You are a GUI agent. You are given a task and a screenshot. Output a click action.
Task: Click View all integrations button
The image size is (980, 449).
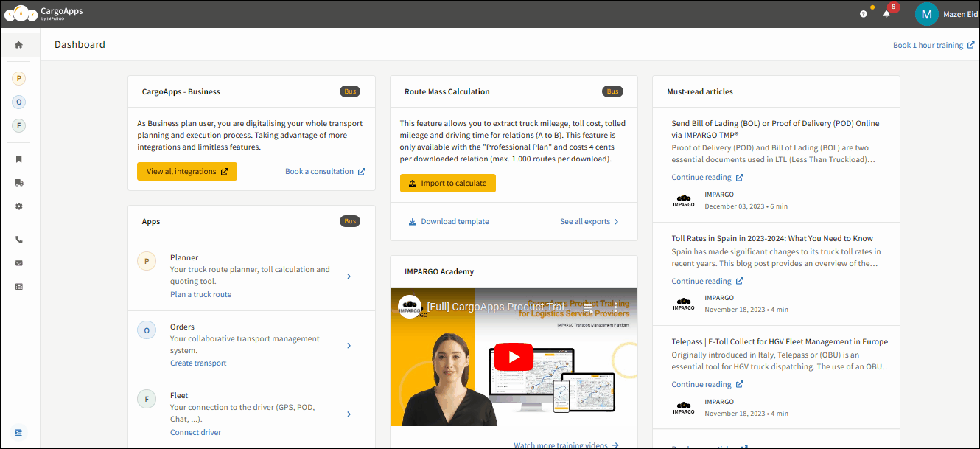click(187, 172)
